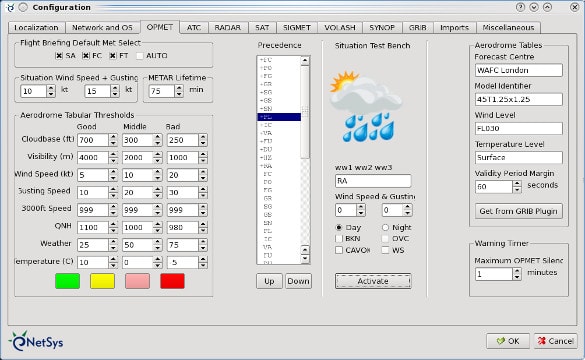Check the WS checkbox
Image resolution: width=585 pixels, height=360 pixels.
[x=385, y=250]
